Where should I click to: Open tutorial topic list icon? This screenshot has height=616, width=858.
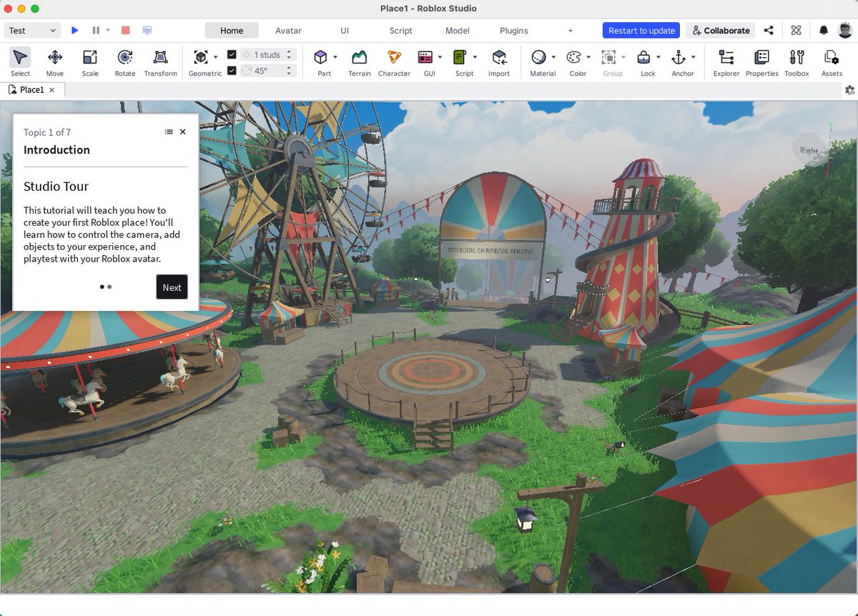[169, 131]
